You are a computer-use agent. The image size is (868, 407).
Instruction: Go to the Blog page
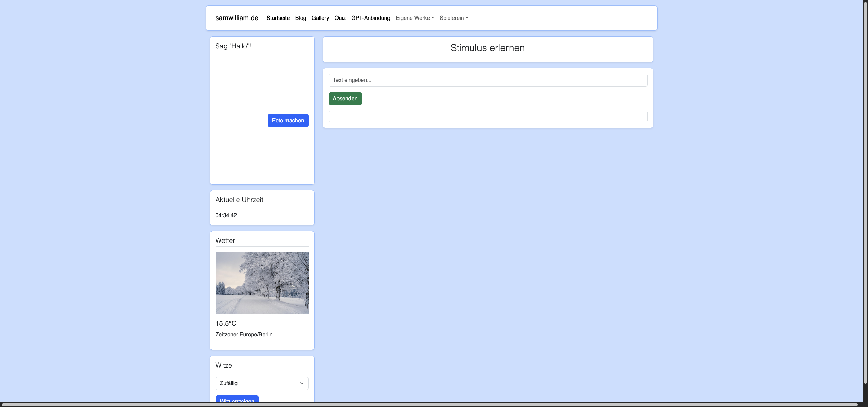pos(301,18)
